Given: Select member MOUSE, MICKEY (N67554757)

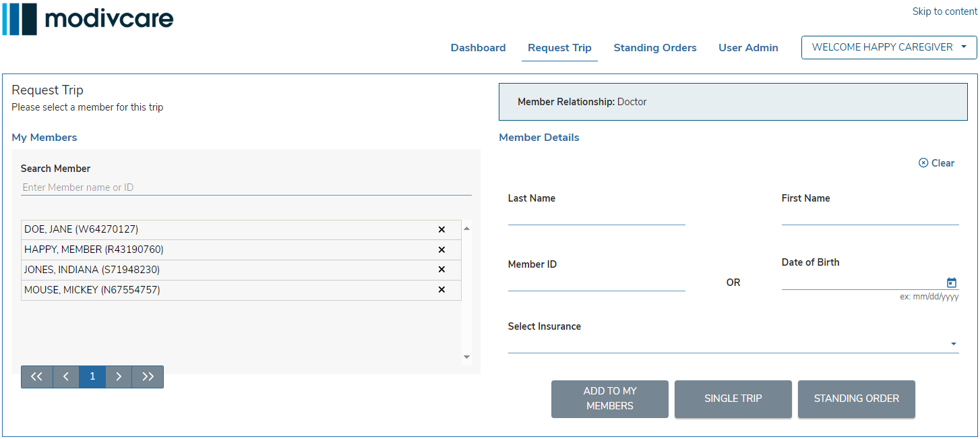Looking at the screenshot, I should tap(241, 290).
